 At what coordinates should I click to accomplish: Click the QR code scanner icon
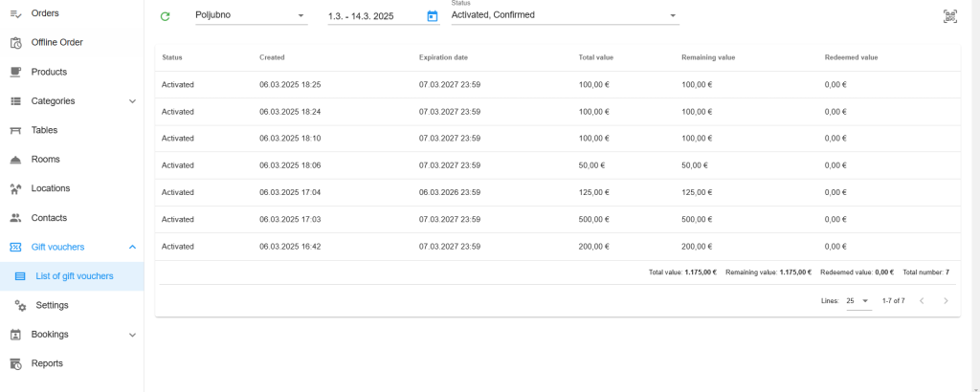[950, 17]
